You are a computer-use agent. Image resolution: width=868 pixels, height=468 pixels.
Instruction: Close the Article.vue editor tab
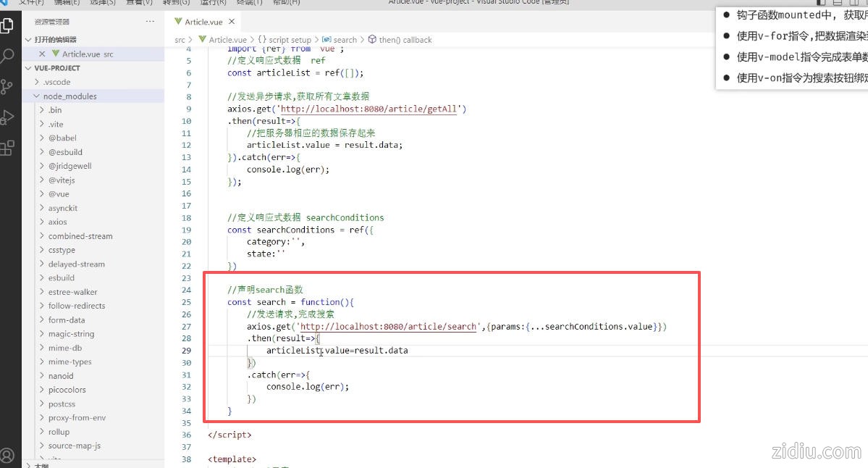click(x=232, y=22)
